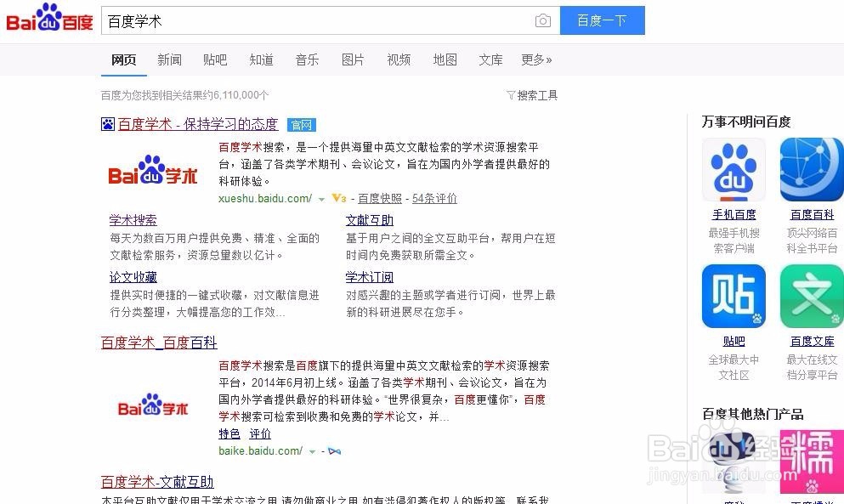Screen dimensions: 844x504
Task: Open the 搜索工具 filter options
Action: pos(532,95)
